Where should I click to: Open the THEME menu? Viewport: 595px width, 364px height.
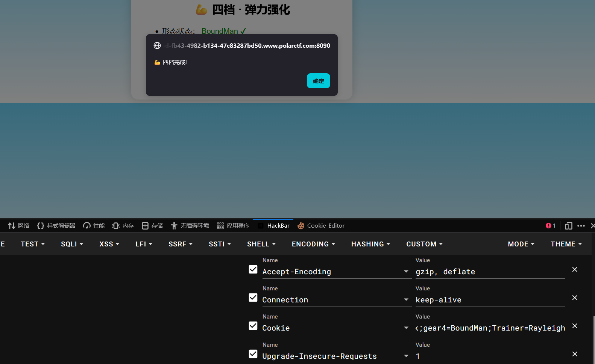click(x=566, y=244)
